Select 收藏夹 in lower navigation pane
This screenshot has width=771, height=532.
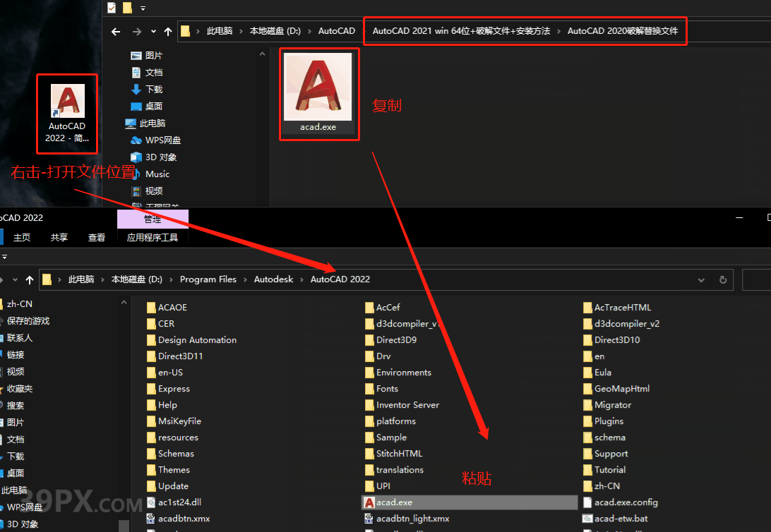pos(17,389)
